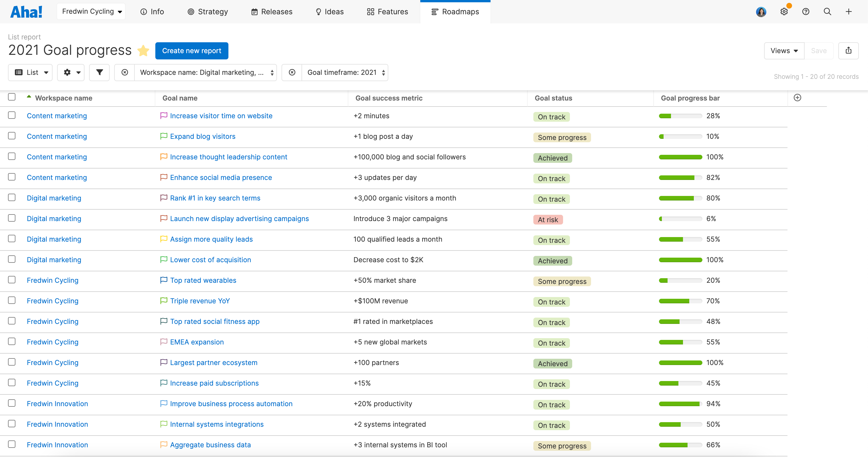This screenshot has height=457, width=868.
Task: Unfavorite the report via the star icon
Action: coord(143,51)
